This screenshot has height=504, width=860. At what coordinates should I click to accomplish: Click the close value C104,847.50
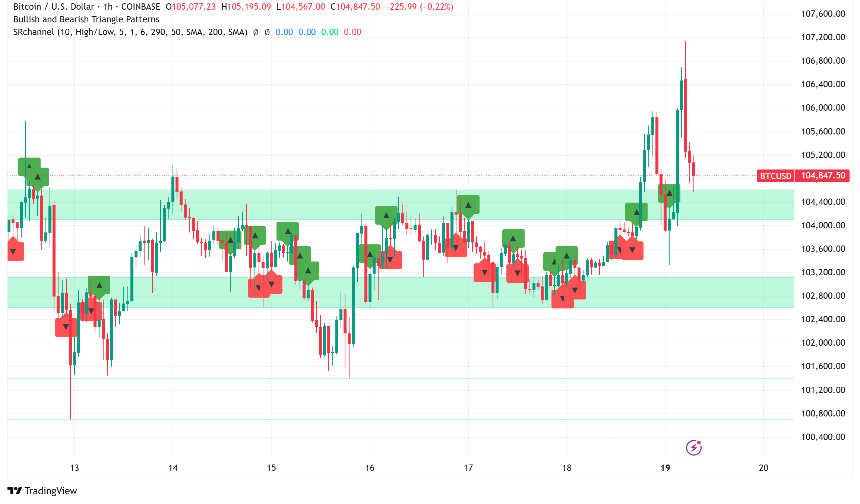coord(355,7)
